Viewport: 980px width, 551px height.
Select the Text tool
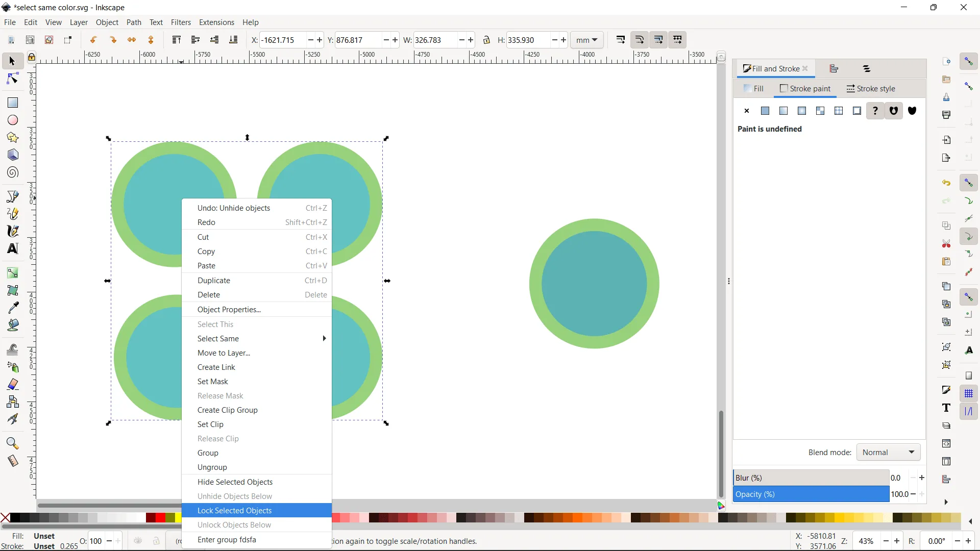coord(12,248)
